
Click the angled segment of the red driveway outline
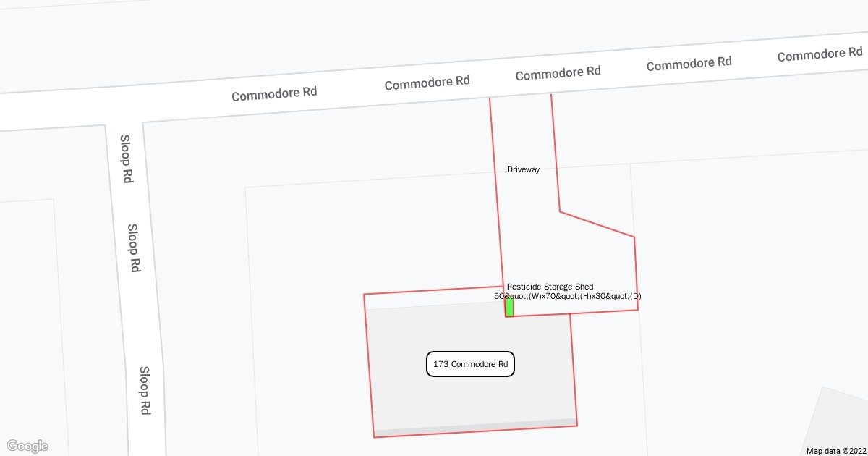tap(597, 224)
